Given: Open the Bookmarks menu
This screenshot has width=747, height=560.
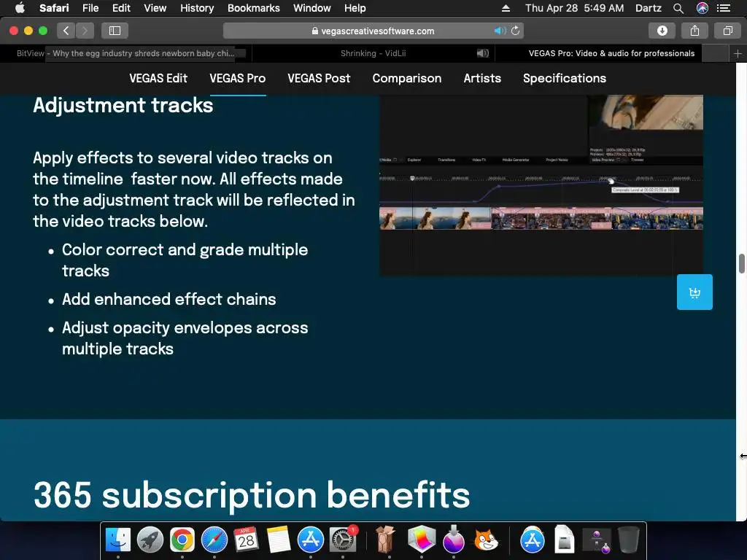Looking at the screenshot, I should (253, 8).
